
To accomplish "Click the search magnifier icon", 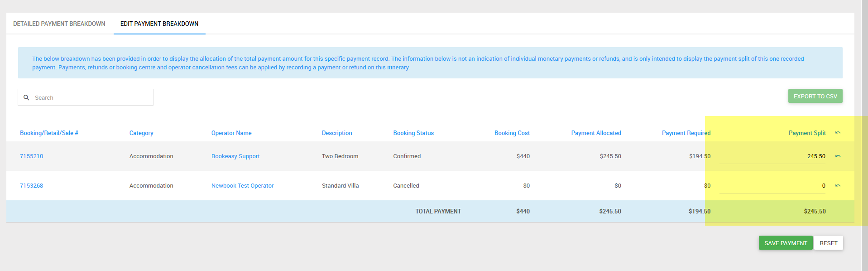I will click(26, 97).
